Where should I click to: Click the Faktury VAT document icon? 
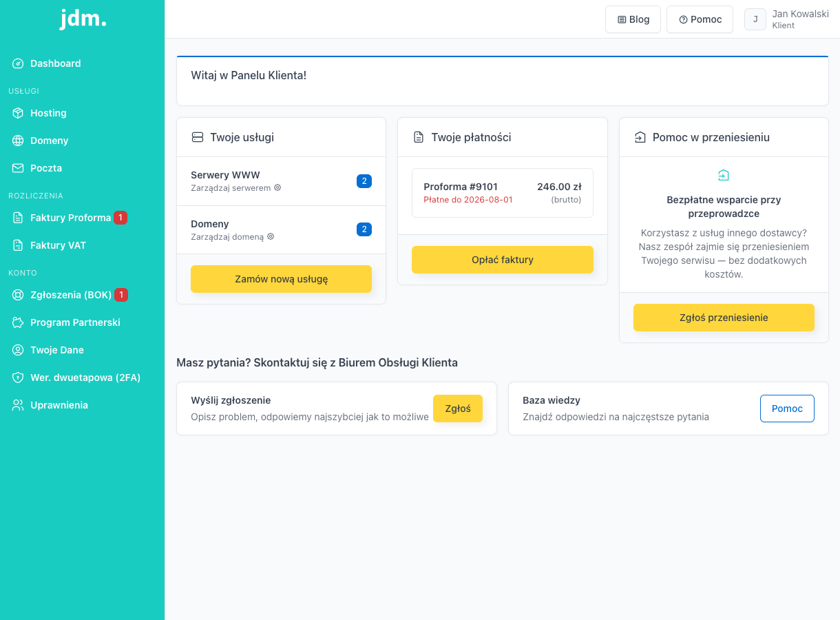point(18,245)
